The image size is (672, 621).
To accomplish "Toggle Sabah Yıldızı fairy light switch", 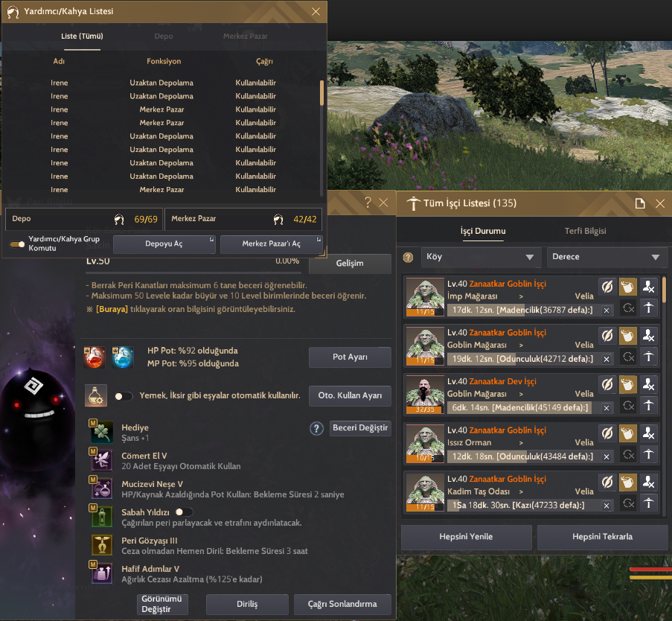I will pyautogui.click(x=185, y=512).
